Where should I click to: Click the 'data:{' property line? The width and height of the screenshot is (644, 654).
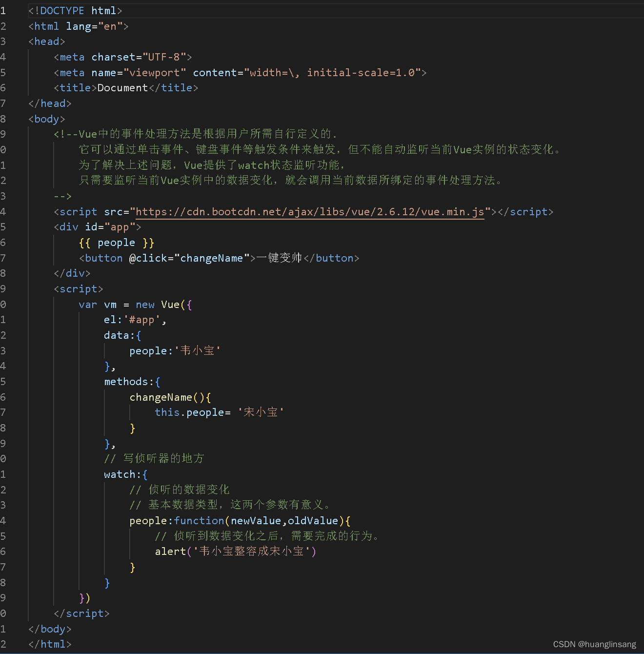122,335
